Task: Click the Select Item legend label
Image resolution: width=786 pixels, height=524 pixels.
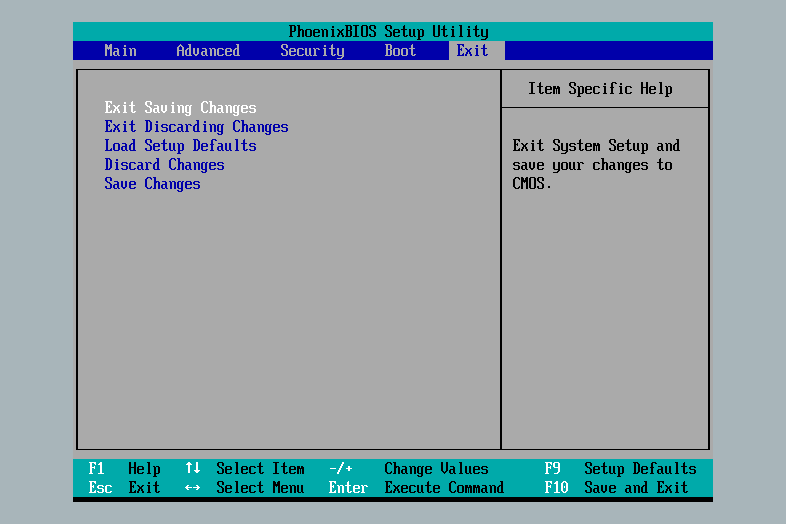Action: pos(260,469)
